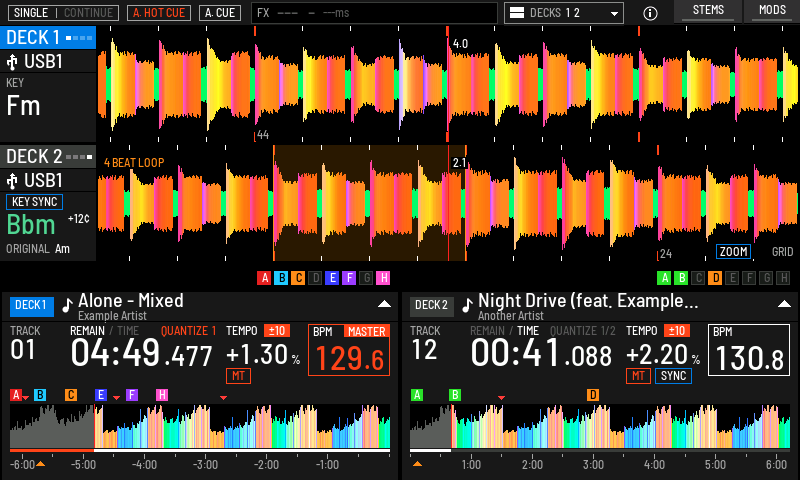Click gray DECK2 badge in track panel

point(431,306)
